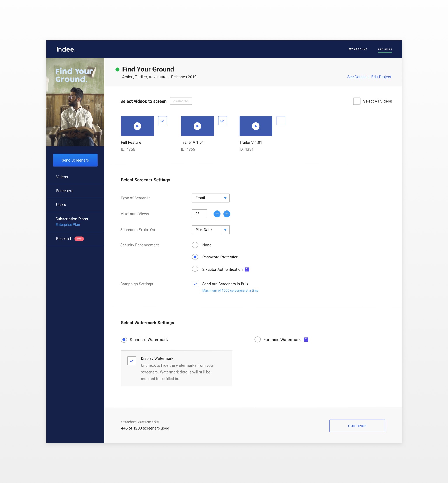The width and height of the screenshot is (448, 483).
Task: Click the plus button for Maximum Views
Action: click(227, 214)
